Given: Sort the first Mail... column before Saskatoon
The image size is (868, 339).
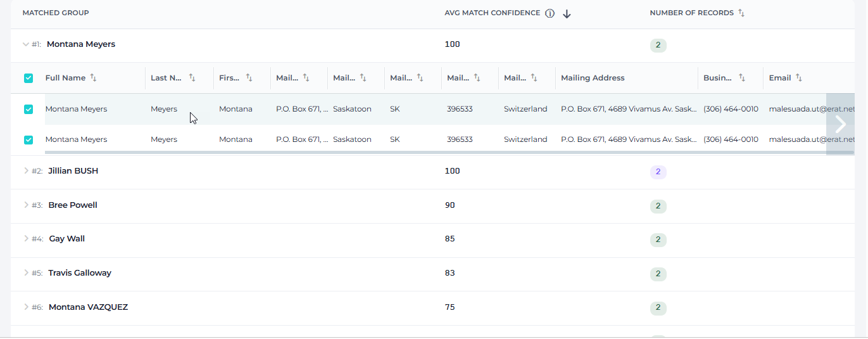Looking at the screenshot, I should 306,78.
